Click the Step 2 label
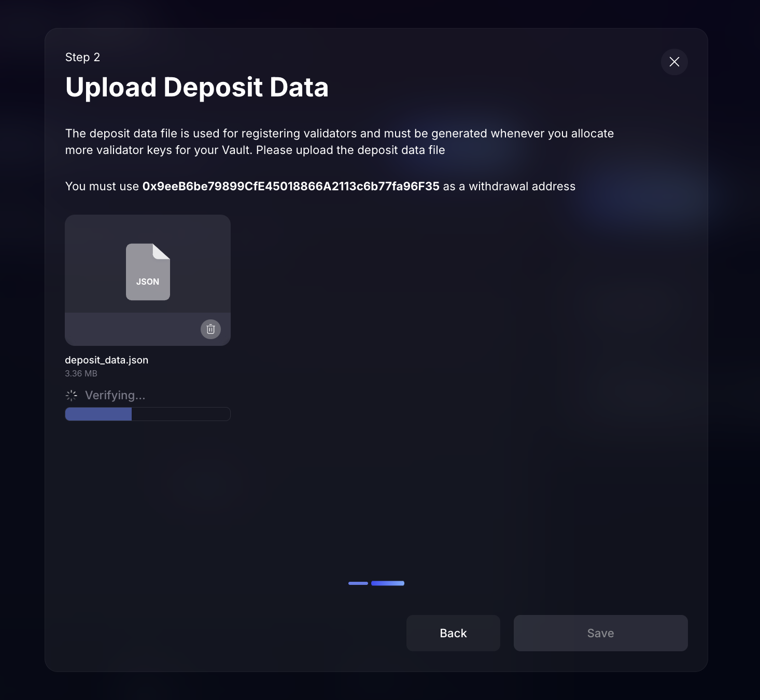Screen dimensions: 760x700 click(x=82, y=58)
